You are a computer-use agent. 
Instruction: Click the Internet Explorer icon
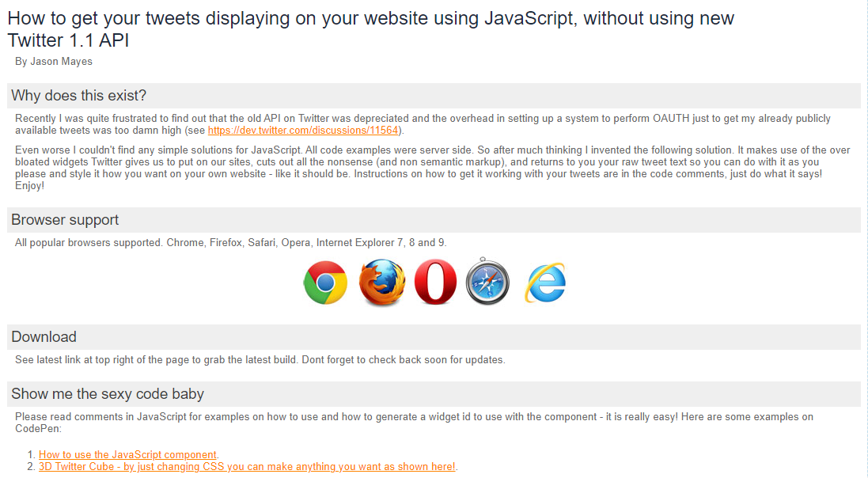click(x=545, y=283)
